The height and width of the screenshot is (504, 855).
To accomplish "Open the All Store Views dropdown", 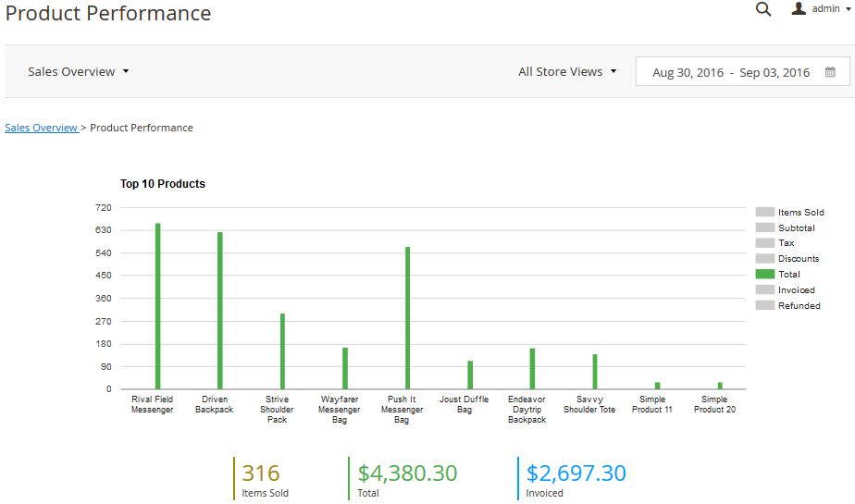I will point(567,72).
